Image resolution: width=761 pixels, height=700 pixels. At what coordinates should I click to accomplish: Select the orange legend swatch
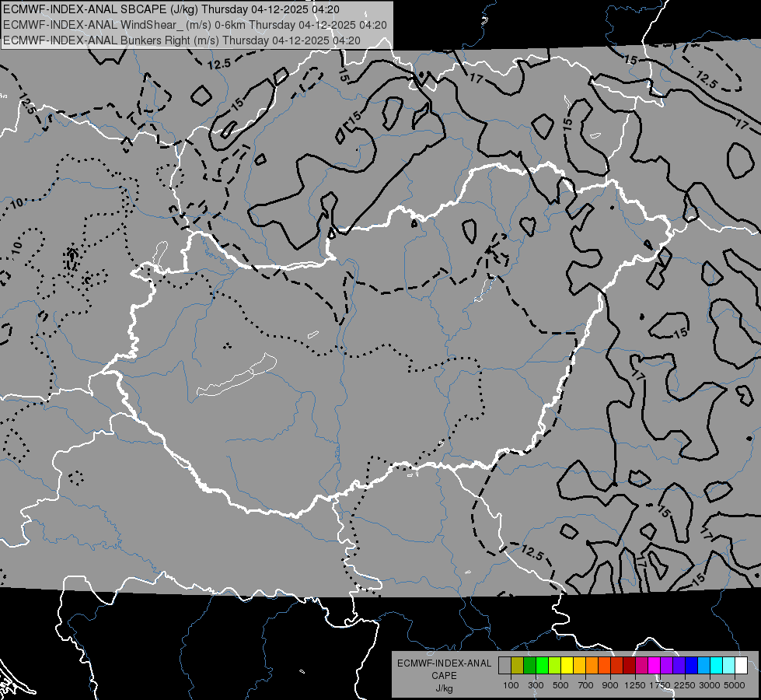pyautogui.click(x=592, y=666)
